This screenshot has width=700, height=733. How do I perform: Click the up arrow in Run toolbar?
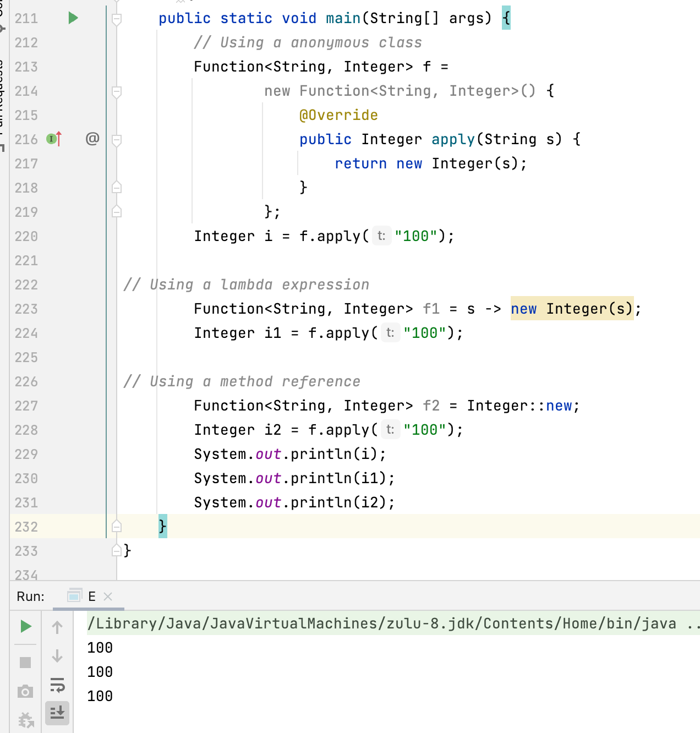point(57,627)
